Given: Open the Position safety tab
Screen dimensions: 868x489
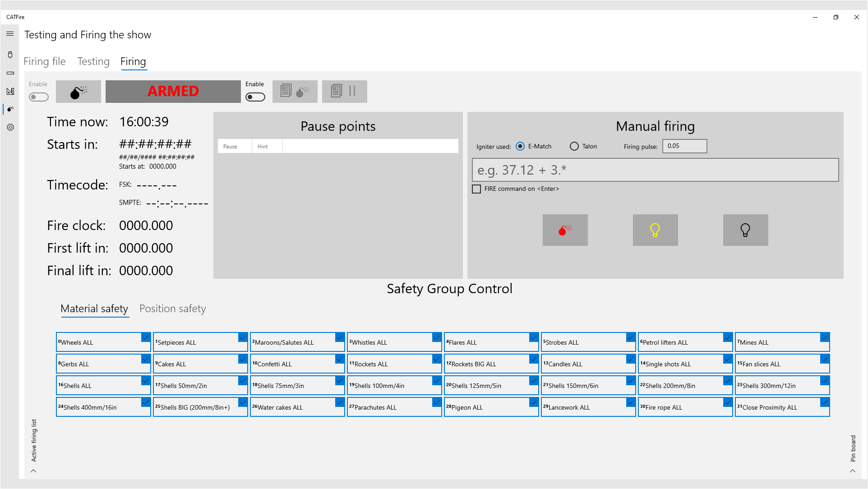Looking at the screenshot, I should point(172,309).
